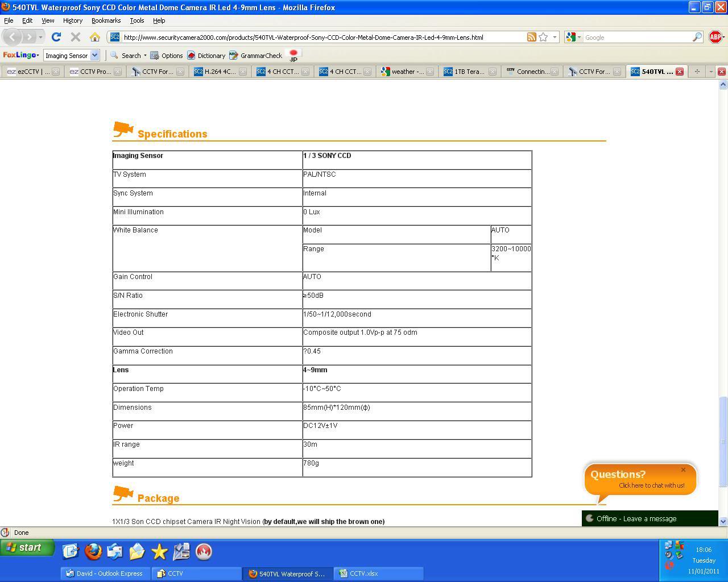Switch to the ezCCTV tab
The image size is (728, 582).
click(27, 72)
